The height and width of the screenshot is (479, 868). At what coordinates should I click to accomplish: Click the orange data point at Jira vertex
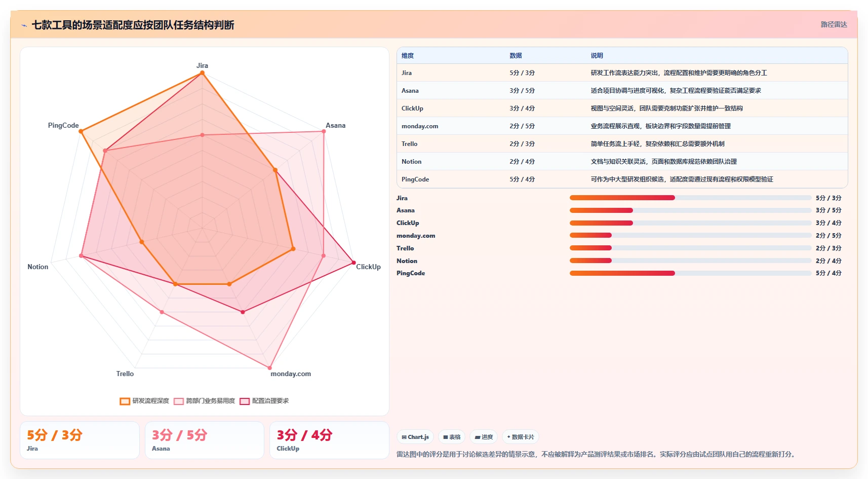click(202, 73)
